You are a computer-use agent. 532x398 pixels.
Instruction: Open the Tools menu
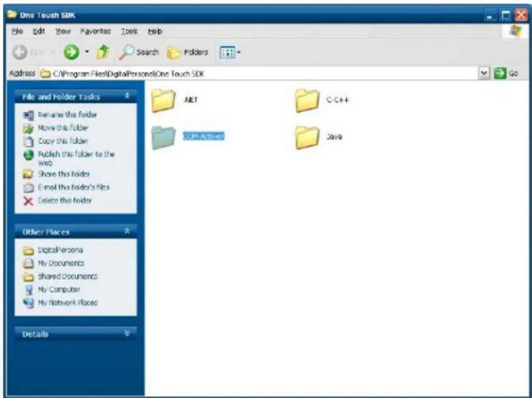coord(129,31)
